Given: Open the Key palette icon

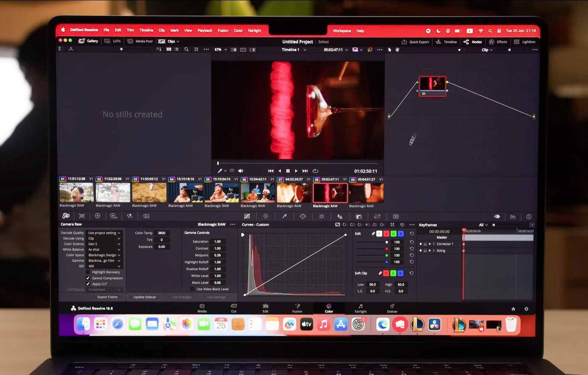Looking at the screenshot, I should point(359,216).
